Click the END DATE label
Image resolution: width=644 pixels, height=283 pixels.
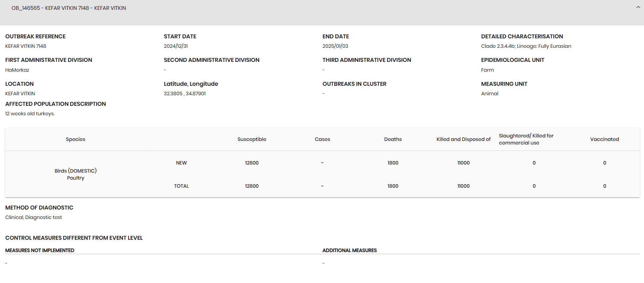click(x=336, y=37)
